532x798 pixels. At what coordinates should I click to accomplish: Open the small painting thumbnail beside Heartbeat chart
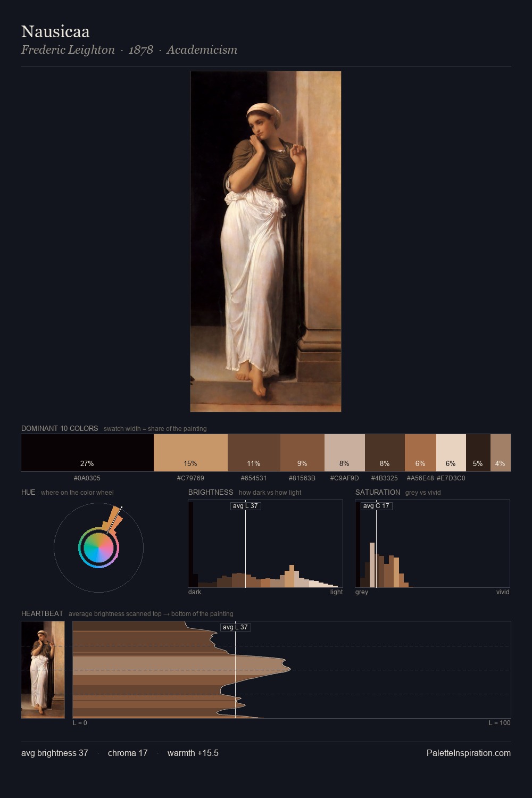point(43,670)
